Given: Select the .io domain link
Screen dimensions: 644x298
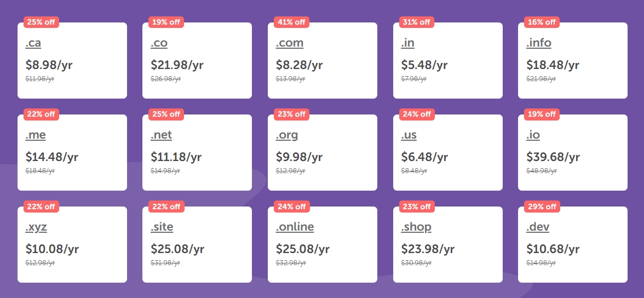Looking at the screenshot, I should [533, 135].
